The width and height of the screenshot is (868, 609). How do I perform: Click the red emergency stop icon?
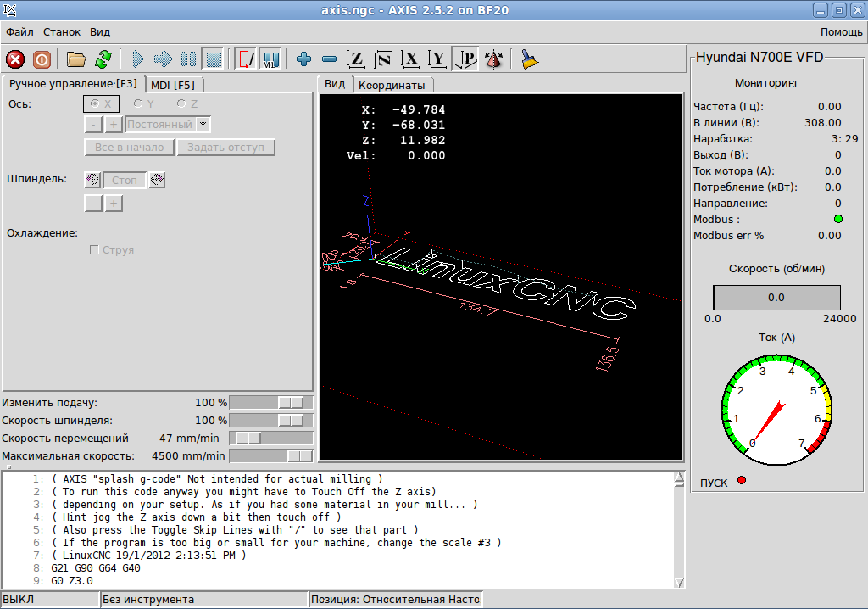pos(15,59)
